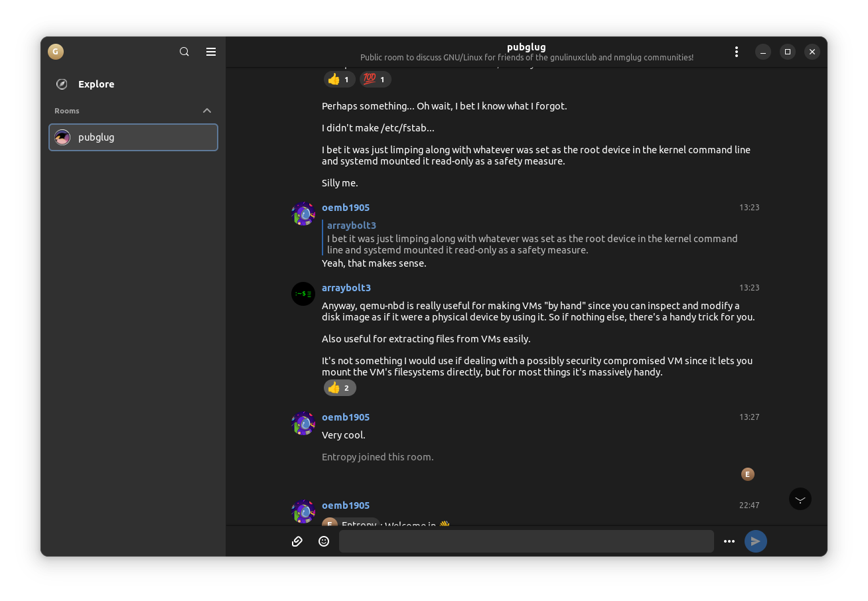Toggle the thumbs-up reaction on arraybolt3's qemu-nbd message
This screenshot has width=868, height=601.
(339, 387)
